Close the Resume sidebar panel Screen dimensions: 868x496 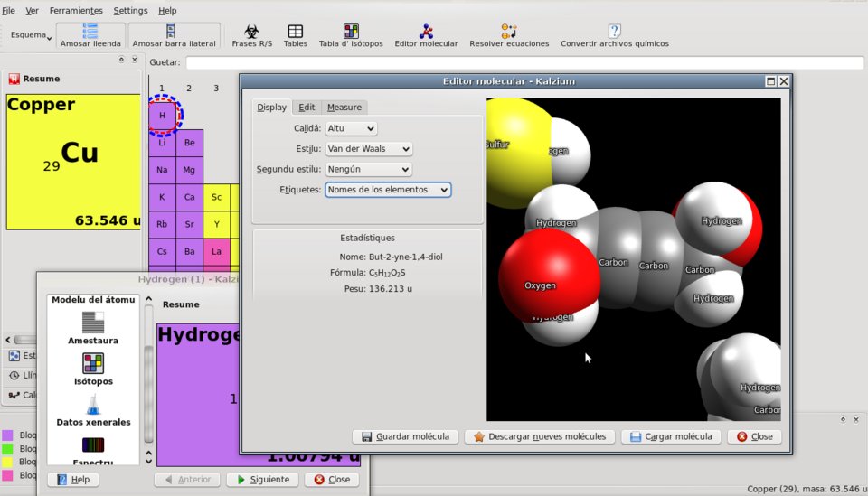(134, 59)
